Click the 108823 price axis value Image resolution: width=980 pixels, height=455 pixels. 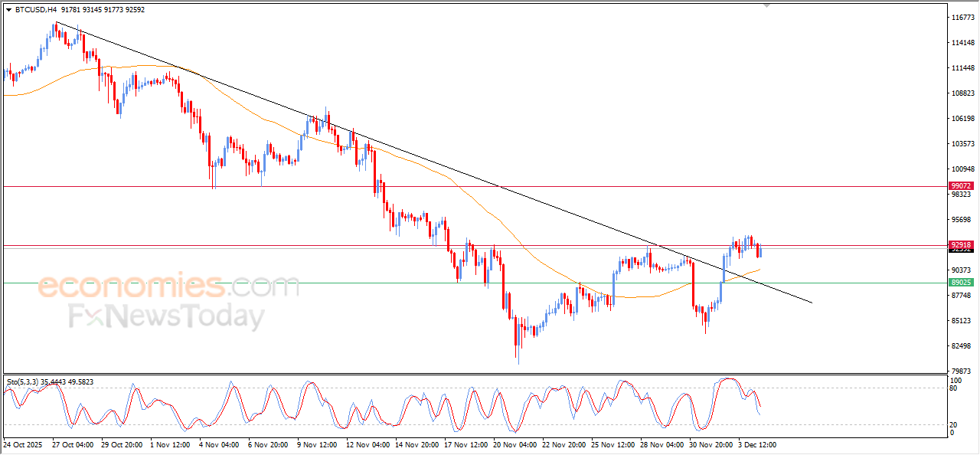click(962, 93)
